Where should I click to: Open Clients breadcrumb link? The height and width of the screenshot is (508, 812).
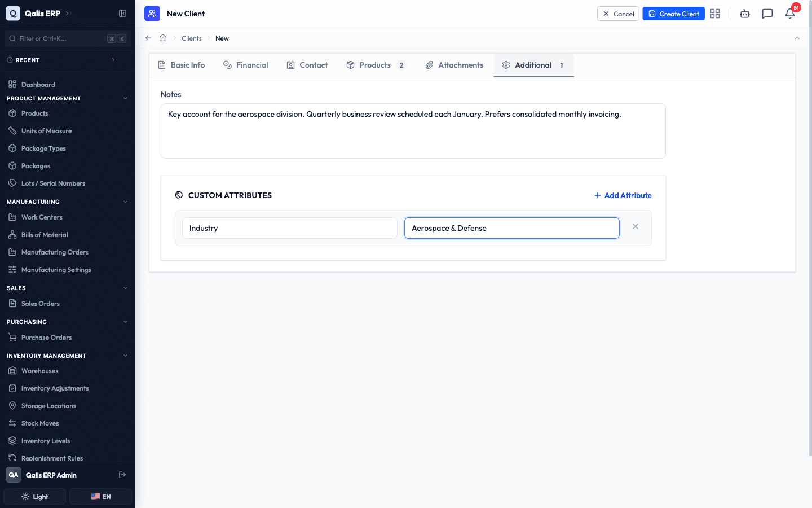192,38
